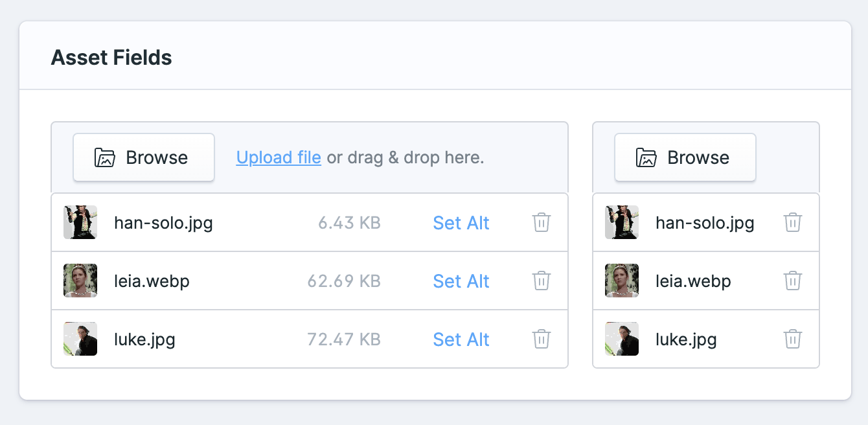Set Alt text for luke.jpg

(461, 339)
